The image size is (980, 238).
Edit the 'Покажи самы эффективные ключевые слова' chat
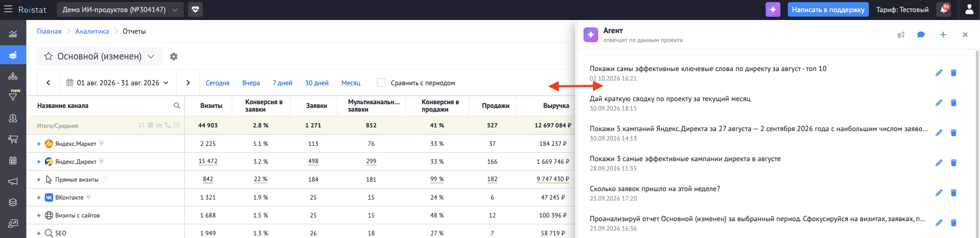(939, 73)
